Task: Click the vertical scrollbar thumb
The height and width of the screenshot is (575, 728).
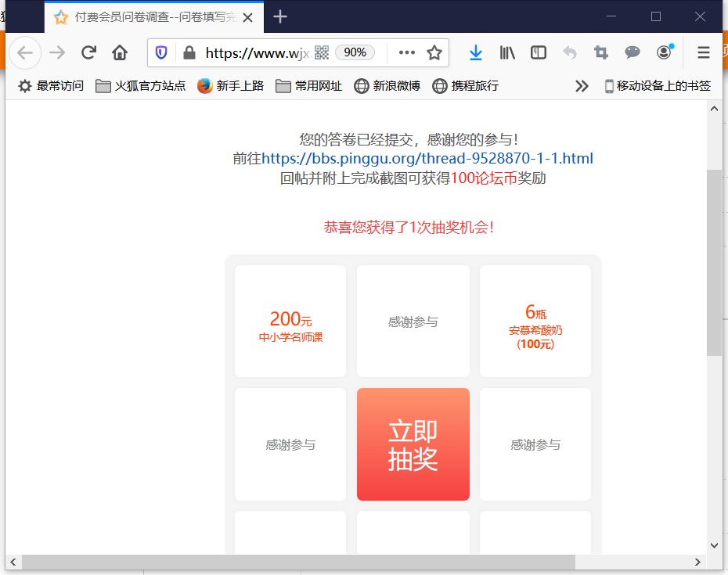Action: [714, 263]
